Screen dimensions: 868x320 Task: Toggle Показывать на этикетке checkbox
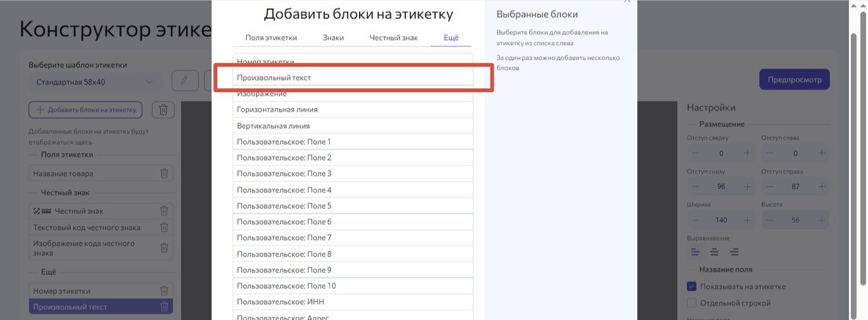click(693, 286)
